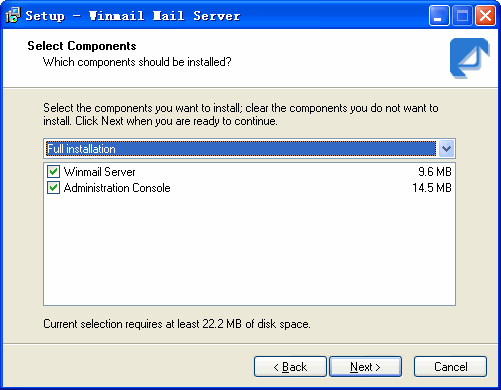Image resolution: width=501 pixels, height=390 pixels.
Task: Select the Winmail Server component label
Action: click(99, 172)
